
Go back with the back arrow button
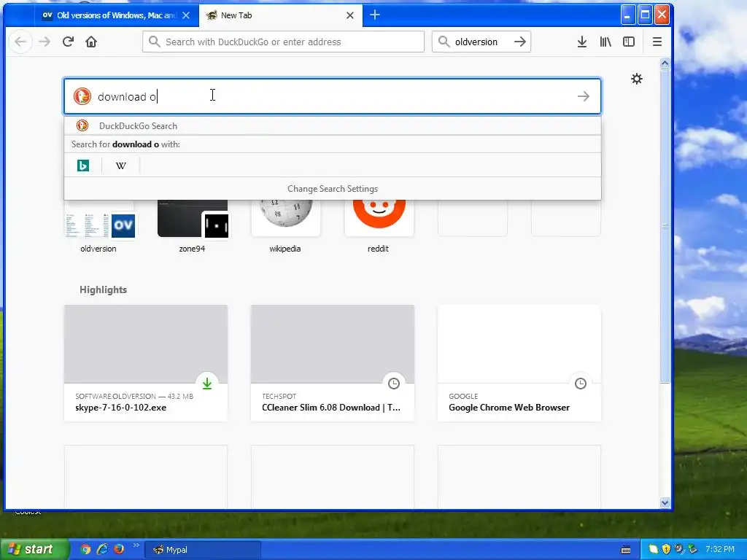pos(20,42)
